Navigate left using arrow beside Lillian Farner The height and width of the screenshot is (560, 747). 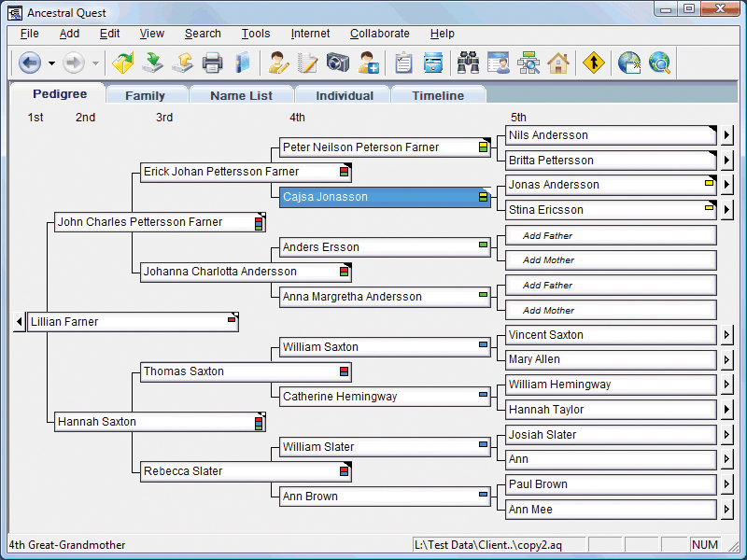(x=19, y=321)
